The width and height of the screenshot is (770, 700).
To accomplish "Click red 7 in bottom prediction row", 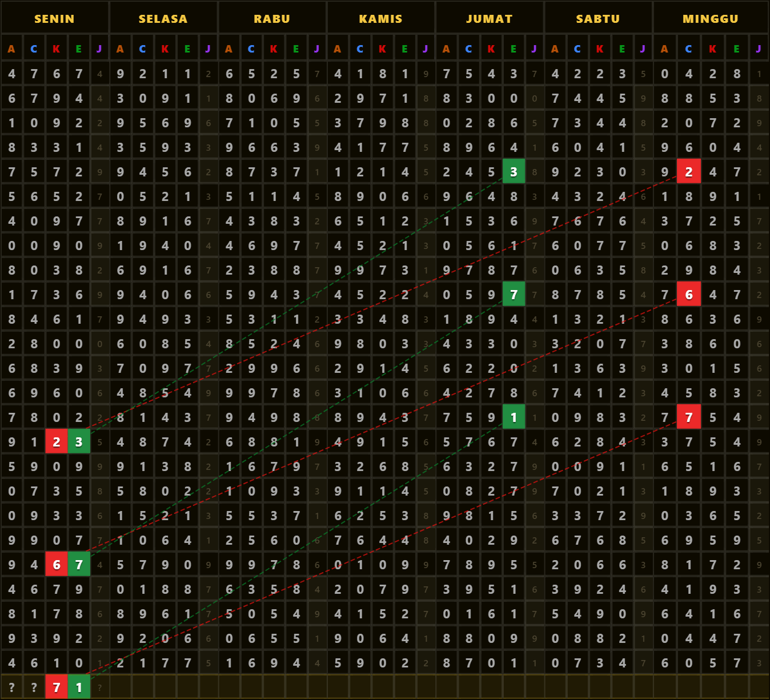I will click(57, 687).
